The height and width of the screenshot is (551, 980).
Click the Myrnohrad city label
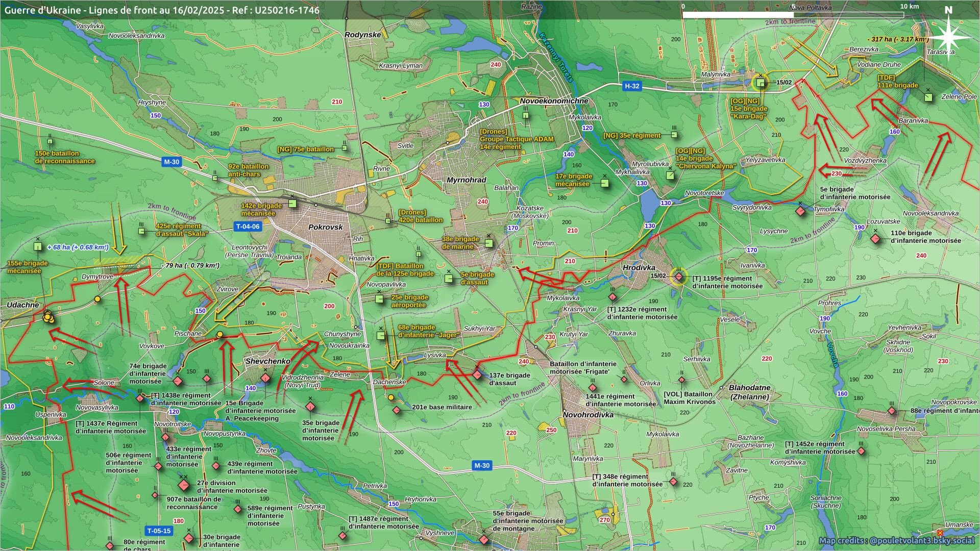point(467,180)
